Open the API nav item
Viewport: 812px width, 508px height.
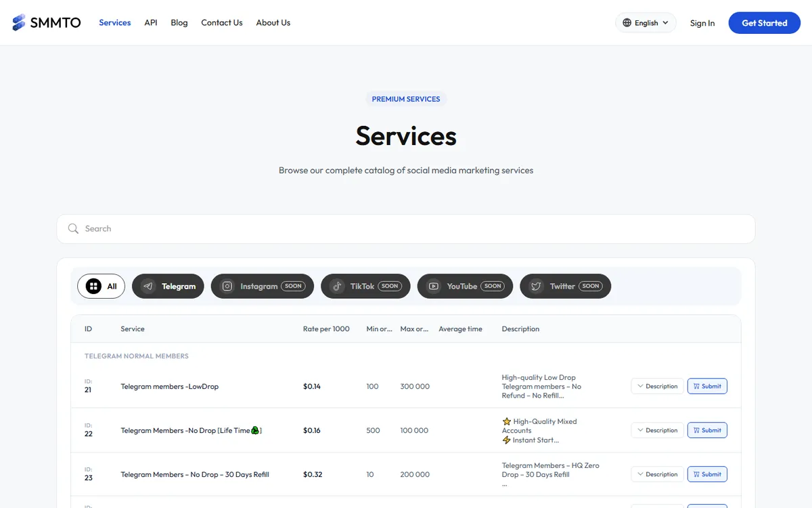[x=151, y=22]
